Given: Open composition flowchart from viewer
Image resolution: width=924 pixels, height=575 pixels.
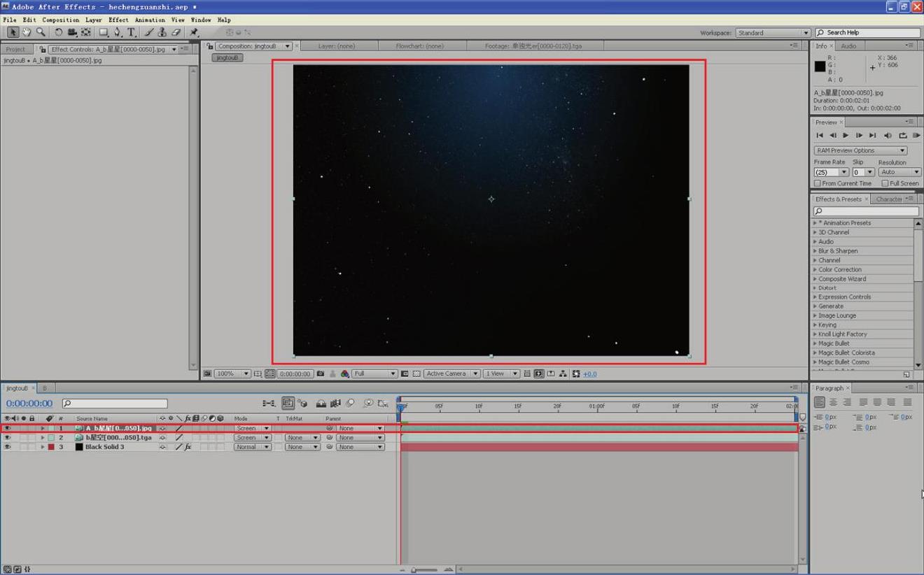Looking at the screenshot, I should 563,374.
